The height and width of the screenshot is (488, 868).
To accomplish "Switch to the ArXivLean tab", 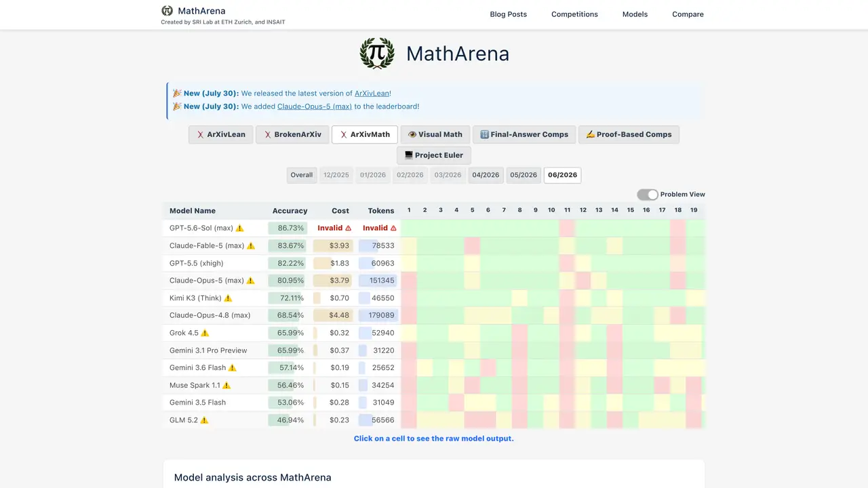I will point(221,134).
